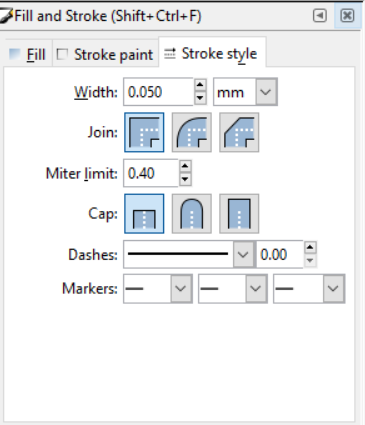Screen dimensions: 365x425
Task: Decrease the miter limit value
Action: (x=185, y=180)
